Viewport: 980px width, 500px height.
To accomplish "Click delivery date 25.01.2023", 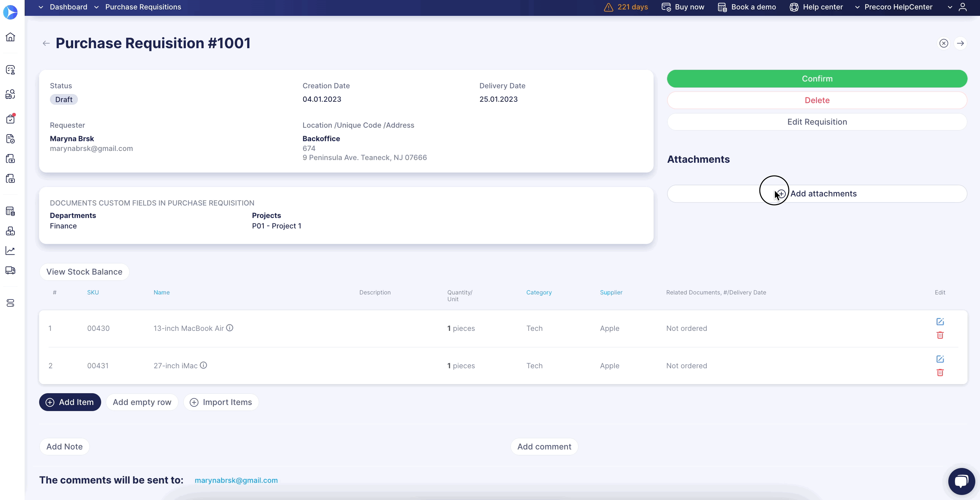I will coord(498,99).
